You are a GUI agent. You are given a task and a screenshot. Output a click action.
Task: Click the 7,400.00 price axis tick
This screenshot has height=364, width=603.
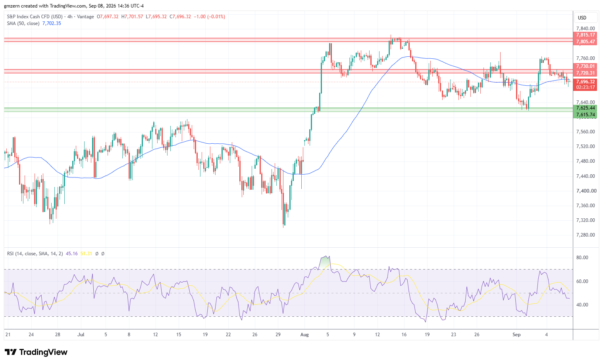pos(586,191)
